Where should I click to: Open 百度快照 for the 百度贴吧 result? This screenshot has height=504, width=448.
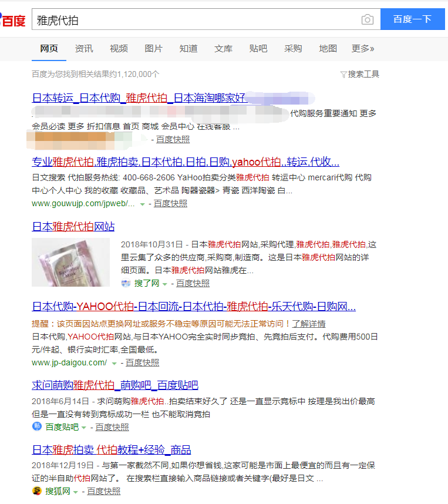(x=112, y=427)
